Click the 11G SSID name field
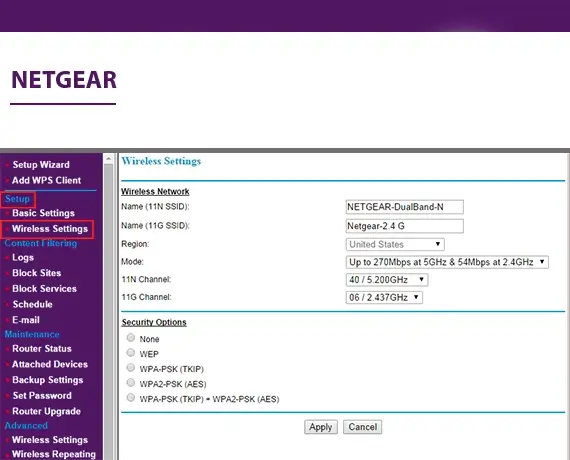The width and height of the screenshot is (570, 460). pos(405,226)
